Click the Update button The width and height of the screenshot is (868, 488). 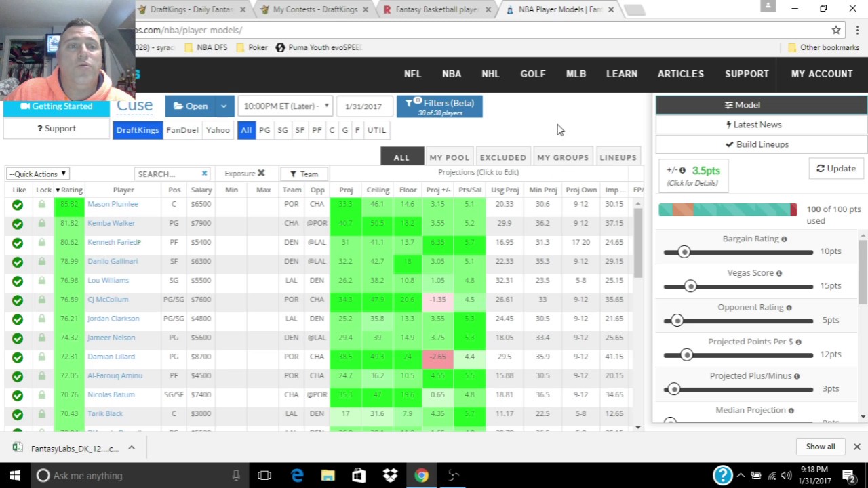(x=836, y=169)
